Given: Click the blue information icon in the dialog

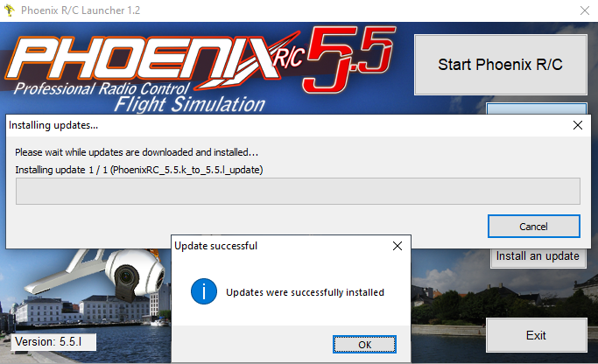Looking at the screenshot, I should click(x=204, y=291).
